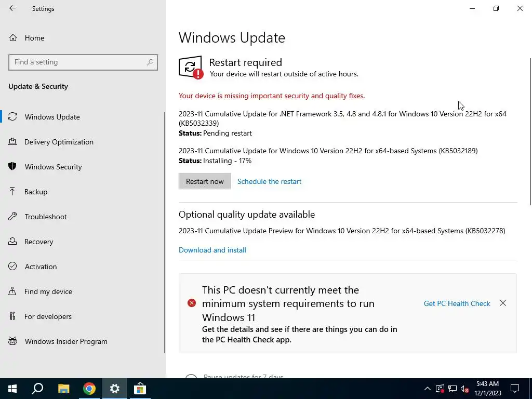Open the Backup section
This screenshot has width=532, height=399.
pyautogui.click(x=36, y=192)
